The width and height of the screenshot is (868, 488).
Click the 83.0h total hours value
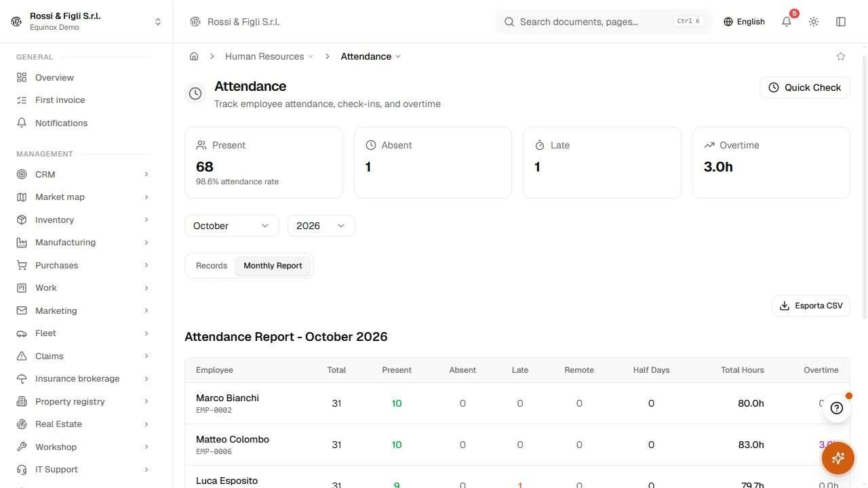(751, 445)
